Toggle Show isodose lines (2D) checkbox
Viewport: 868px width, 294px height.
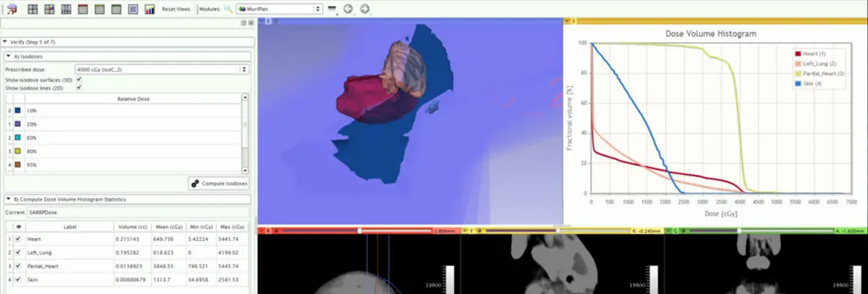coord(79,87)
